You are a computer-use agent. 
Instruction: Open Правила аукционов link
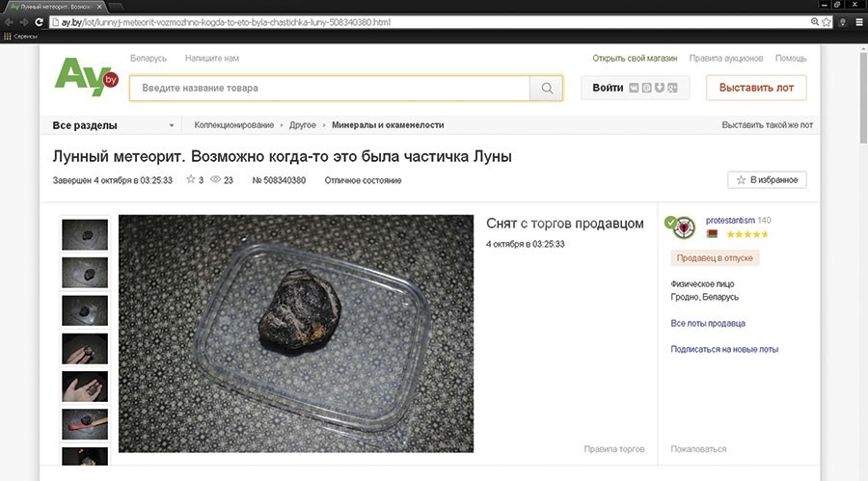[726, 58]
